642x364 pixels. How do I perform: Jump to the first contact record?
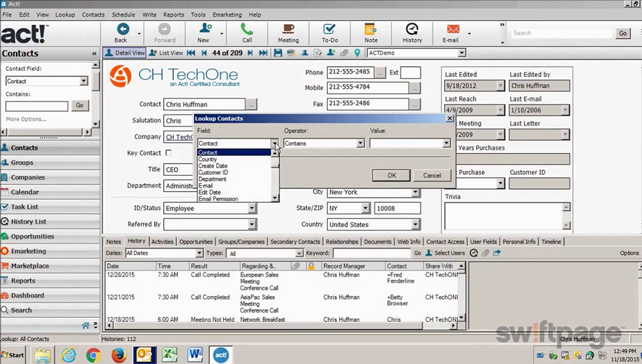pyautogui.click(x=191, y=53)
